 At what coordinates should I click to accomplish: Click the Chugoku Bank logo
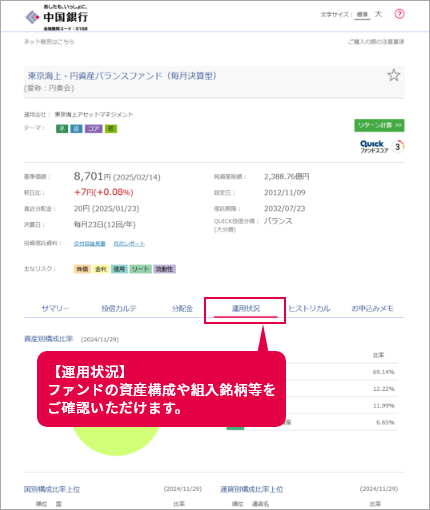tap(57, 17)
